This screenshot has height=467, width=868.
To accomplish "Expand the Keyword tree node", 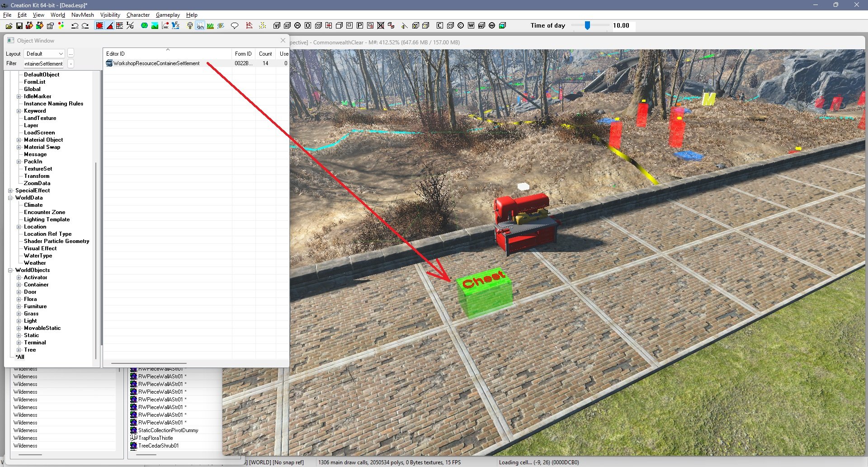I will pyautogui.click(x=19, y=111).
